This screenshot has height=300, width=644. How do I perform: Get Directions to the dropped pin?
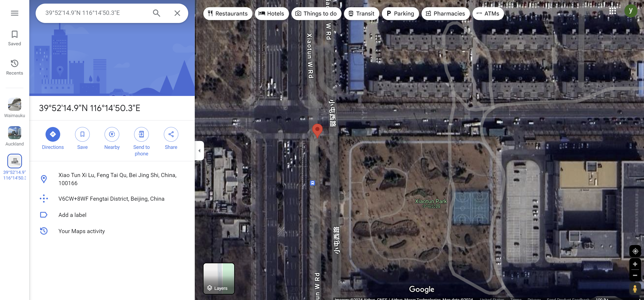tap(53, 138)
